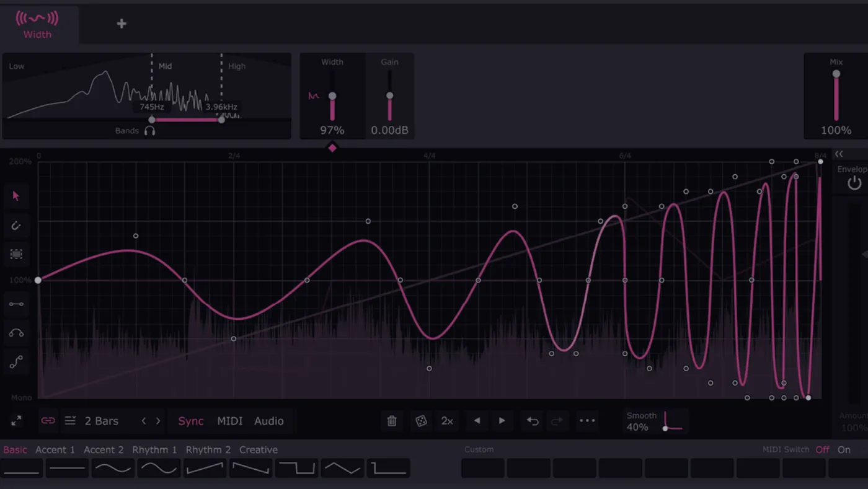Click the 2x multiply button

tap(447, 421)
